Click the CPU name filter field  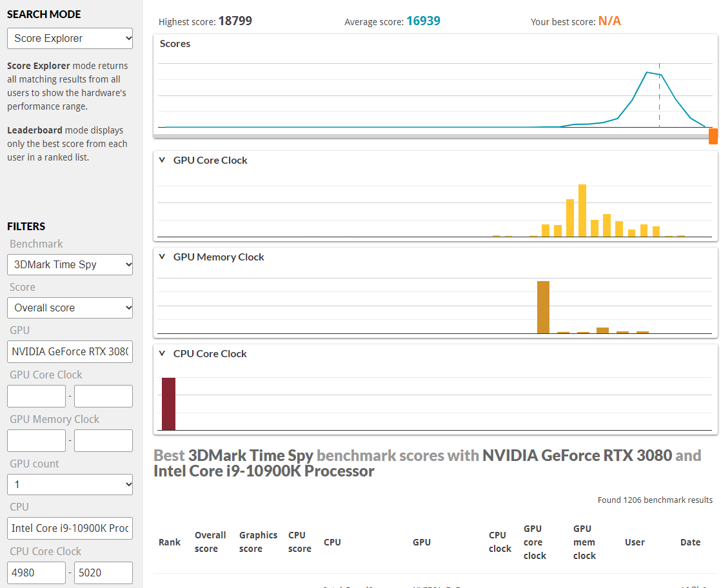(x=70, y=528)
